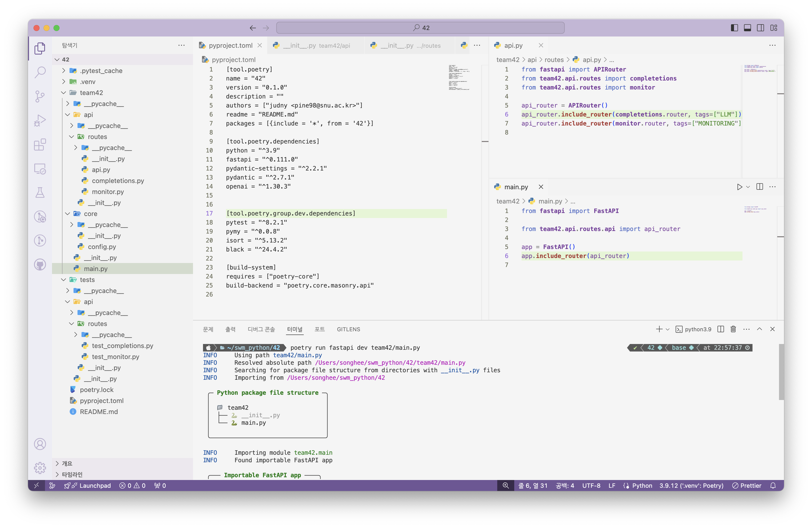Open run options dropdown next to play

(748, 187)
